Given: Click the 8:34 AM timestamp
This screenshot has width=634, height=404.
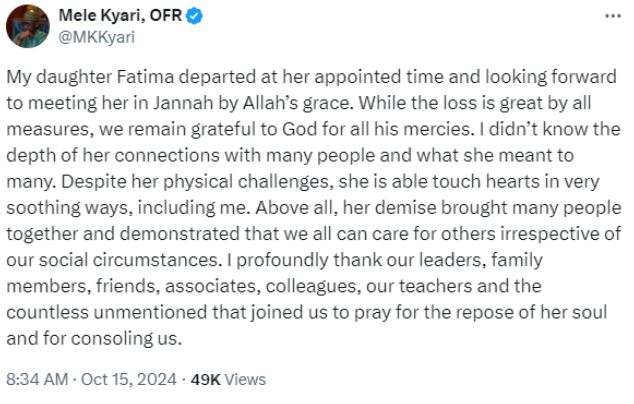Looking at the screenshot, I should [37, 379].
